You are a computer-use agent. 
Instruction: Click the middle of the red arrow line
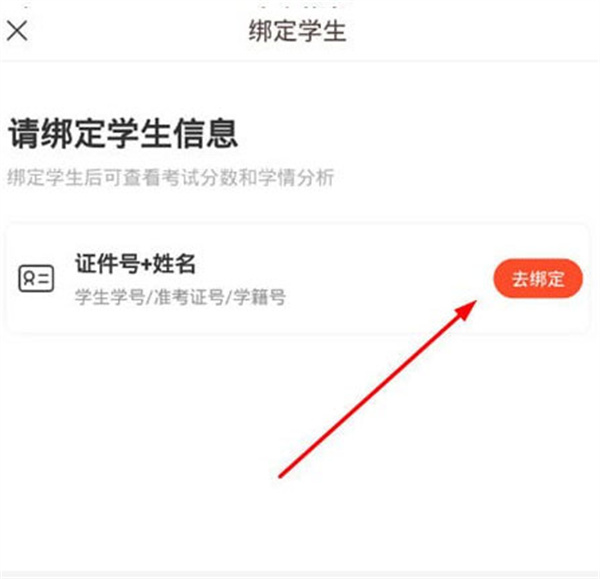[377, 390]
